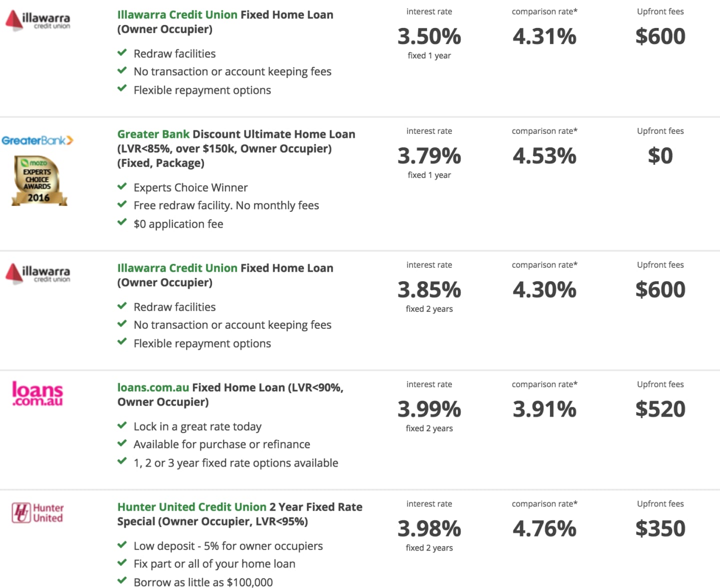This screenshot has height=588, width=720.
Task: Click the checkmark next to Lock in a great rate today
Action: click(x=122, y=426)
